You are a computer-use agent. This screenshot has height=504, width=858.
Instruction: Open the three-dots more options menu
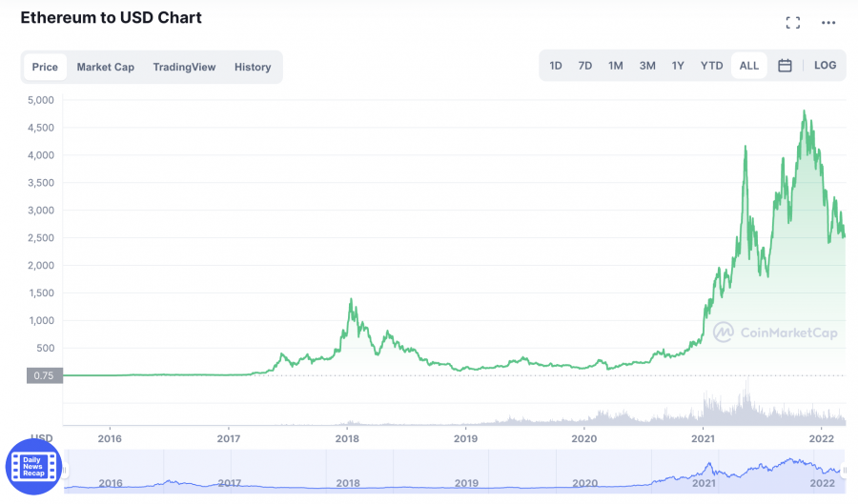coord(828,22)
